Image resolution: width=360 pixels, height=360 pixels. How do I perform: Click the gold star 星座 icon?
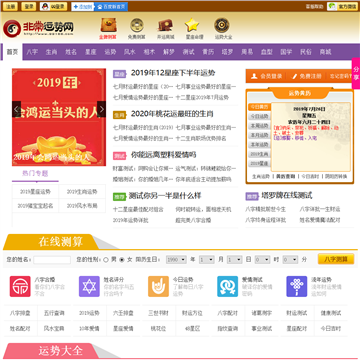(192, 25)
